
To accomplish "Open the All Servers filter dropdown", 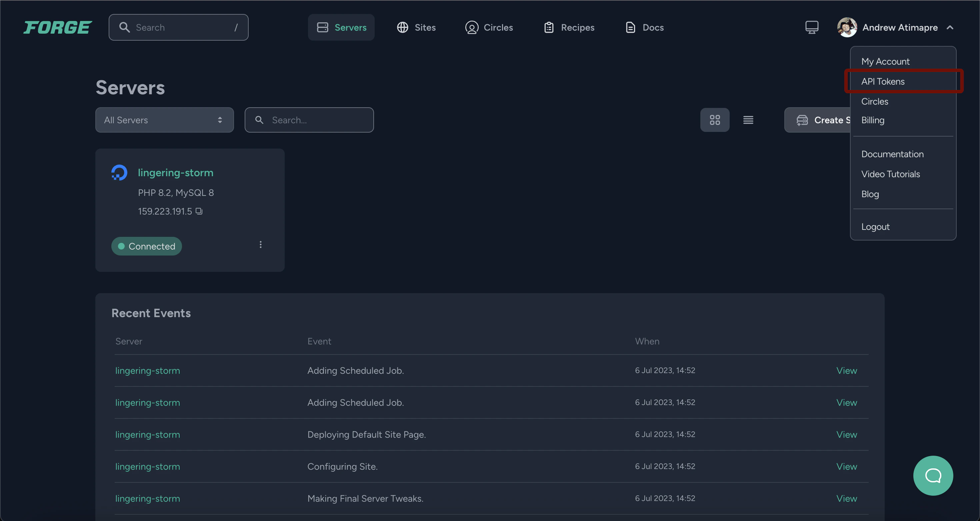I will coord(164,120).
